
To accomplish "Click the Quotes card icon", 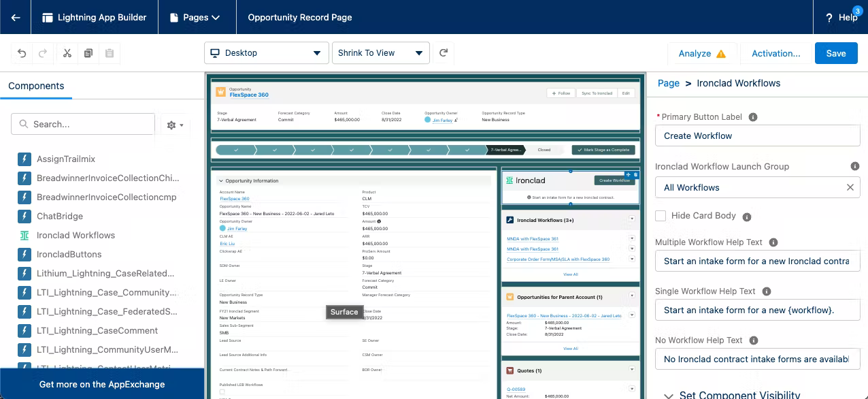I will [510, 370].
